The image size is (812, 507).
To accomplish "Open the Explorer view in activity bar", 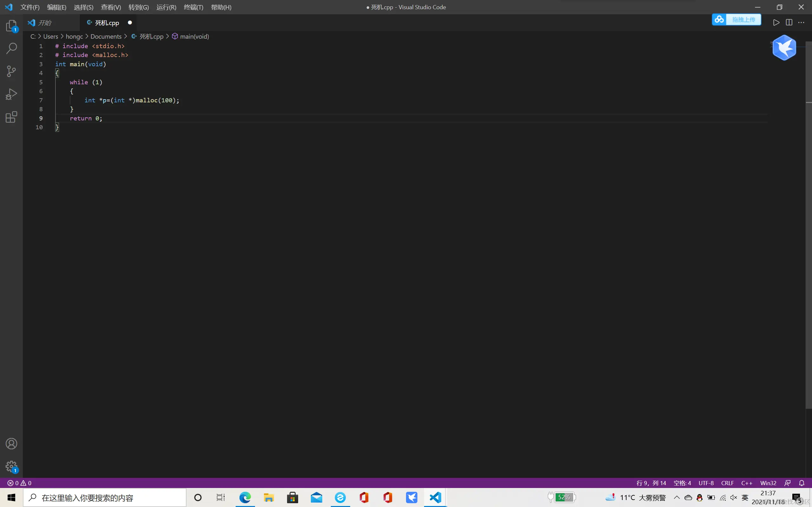I will tap(11, 25).
